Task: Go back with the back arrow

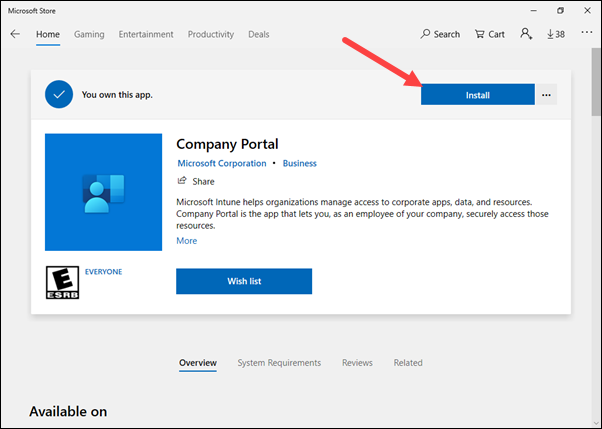Action: click(x=15, y=34)
